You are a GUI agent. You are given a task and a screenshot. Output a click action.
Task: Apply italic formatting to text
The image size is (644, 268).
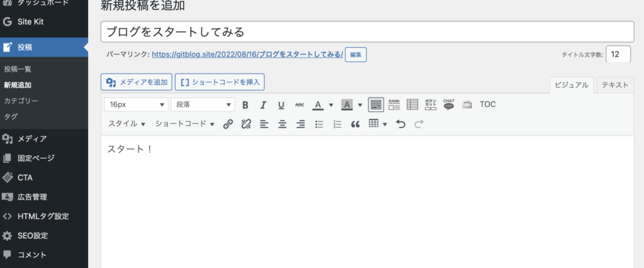(264, 105)
